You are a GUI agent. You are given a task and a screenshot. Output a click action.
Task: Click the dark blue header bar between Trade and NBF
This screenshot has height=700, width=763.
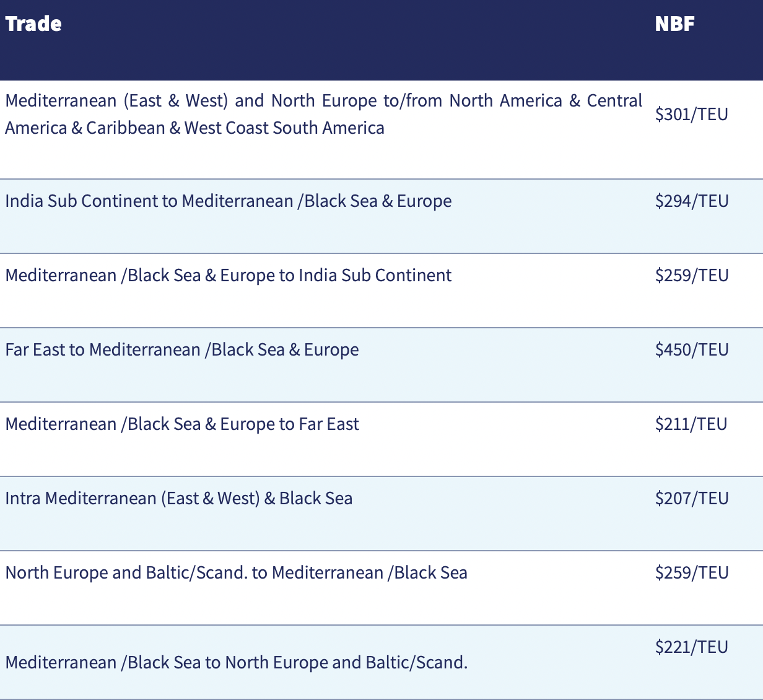[358, 40]
